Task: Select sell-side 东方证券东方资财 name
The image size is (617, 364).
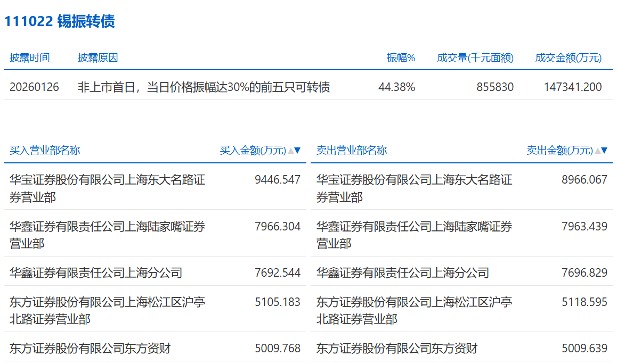Action: point(397,348)
